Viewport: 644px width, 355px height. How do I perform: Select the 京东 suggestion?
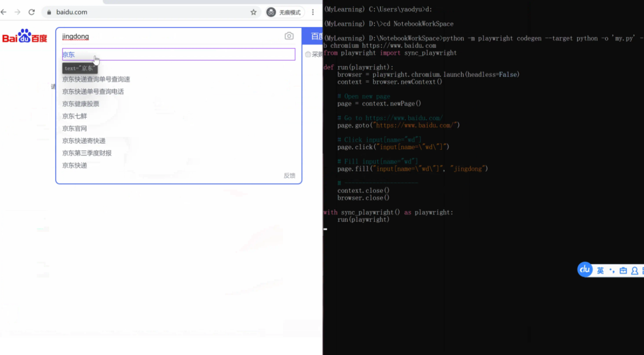point(178,54)
